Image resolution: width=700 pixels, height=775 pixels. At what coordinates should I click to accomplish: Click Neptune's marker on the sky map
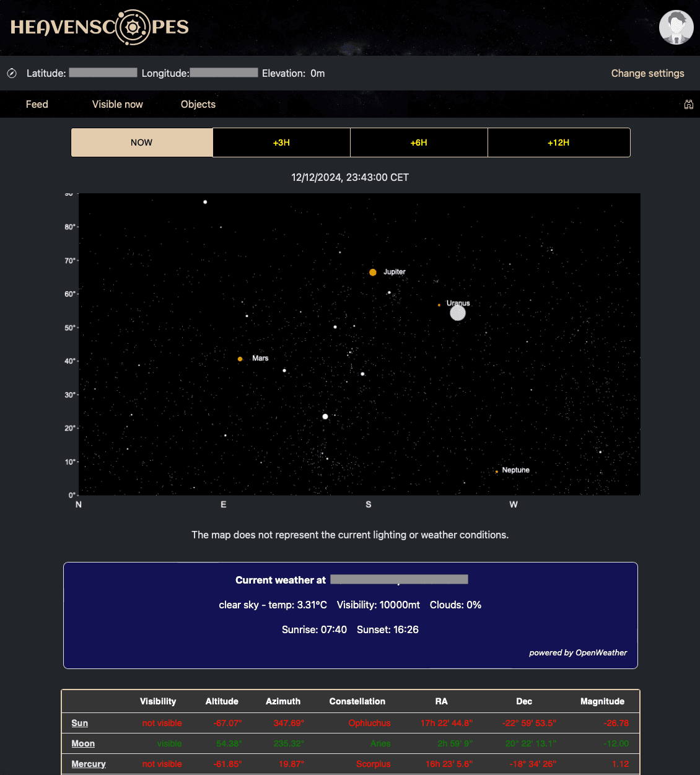(496, 471)
